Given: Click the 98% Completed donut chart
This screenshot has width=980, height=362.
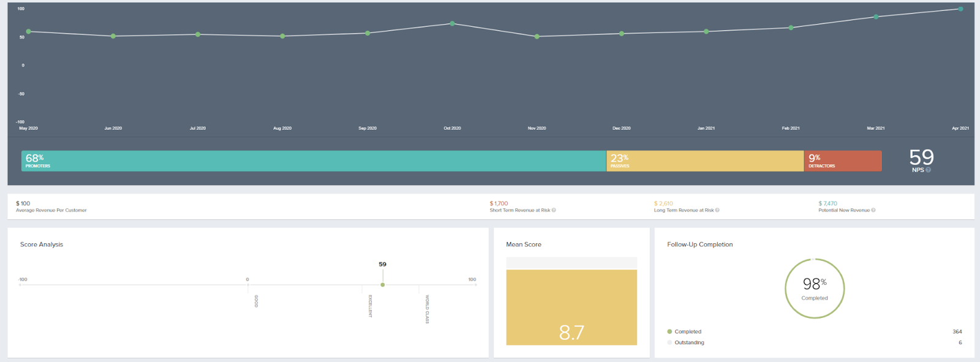Looking at the screenshot, I should click(815, 288).
